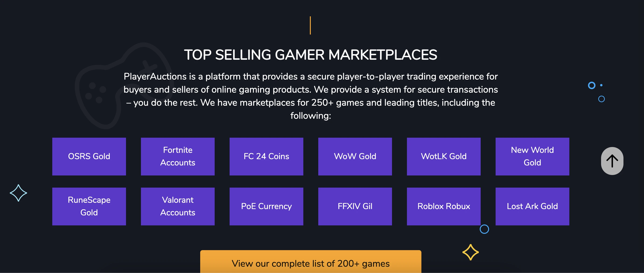Select the FC 24 Coins tile

pos(266,157)
